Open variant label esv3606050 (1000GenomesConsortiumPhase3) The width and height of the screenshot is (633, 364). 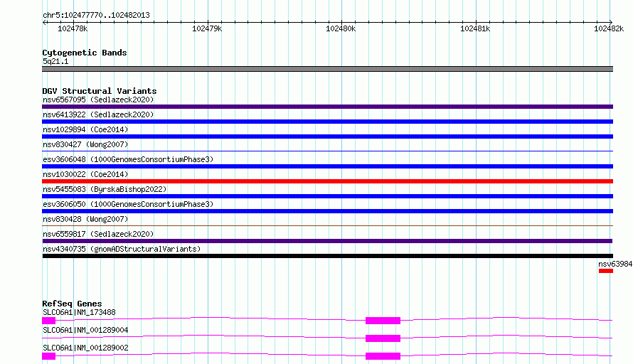tap(128, 204)
